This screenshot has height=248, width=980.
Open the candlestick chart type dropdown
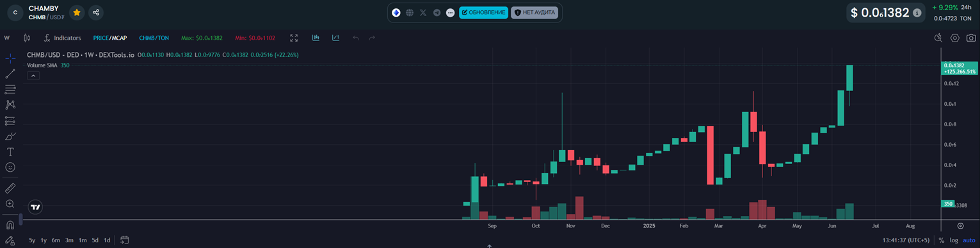pos(27,38)
